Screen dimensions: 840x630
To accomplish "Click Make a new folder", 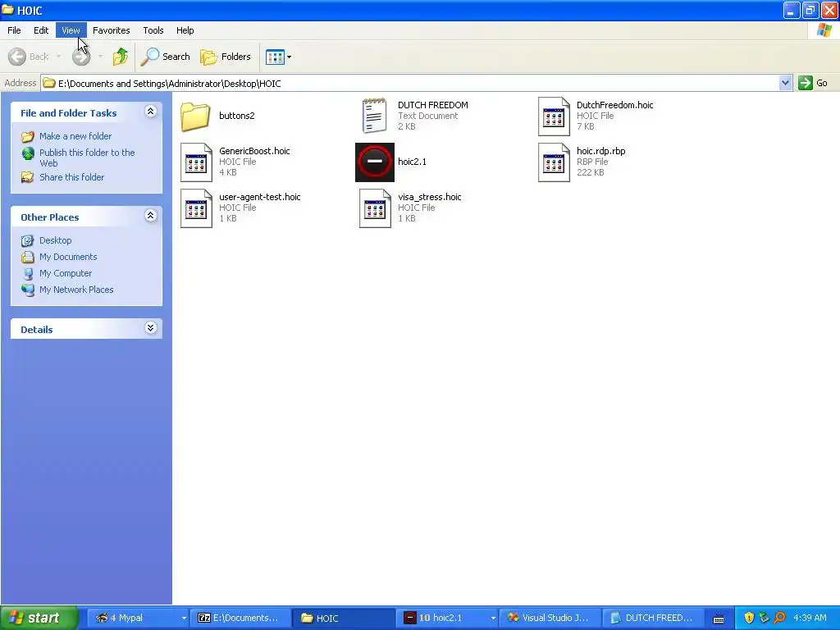I will 75,136.
